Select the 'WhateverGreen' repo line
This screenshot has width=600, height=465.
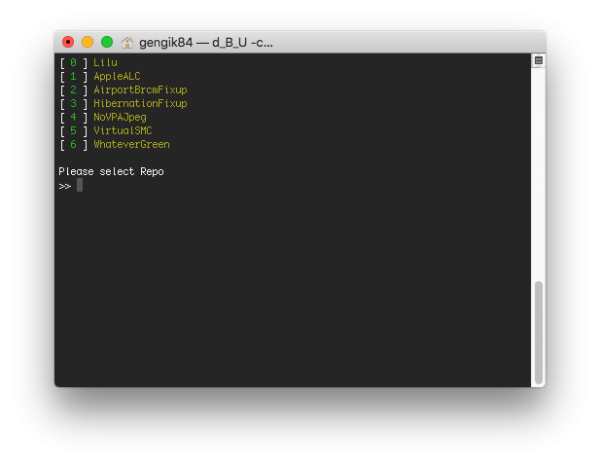(x=114, y=144)
